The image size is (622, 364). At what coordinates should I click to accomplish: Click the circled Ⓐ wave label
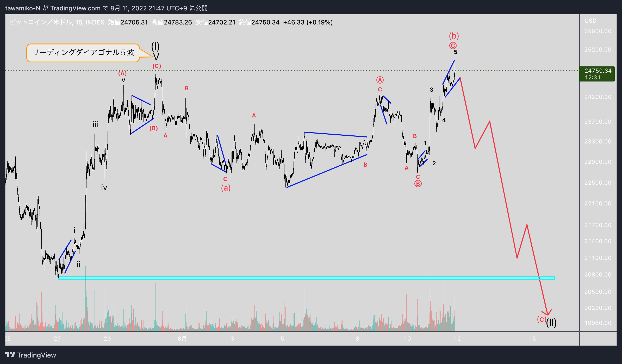380,80
